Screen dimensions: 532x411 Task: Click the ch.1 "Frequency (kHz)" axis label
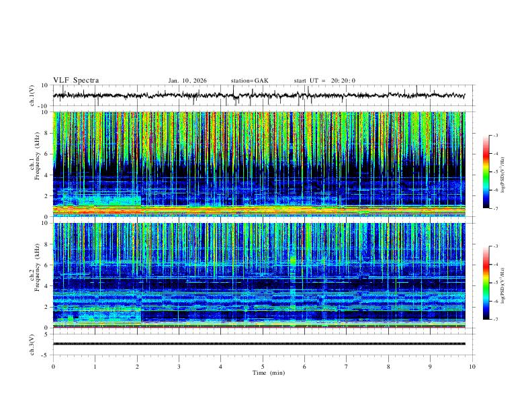click(37, 156)
